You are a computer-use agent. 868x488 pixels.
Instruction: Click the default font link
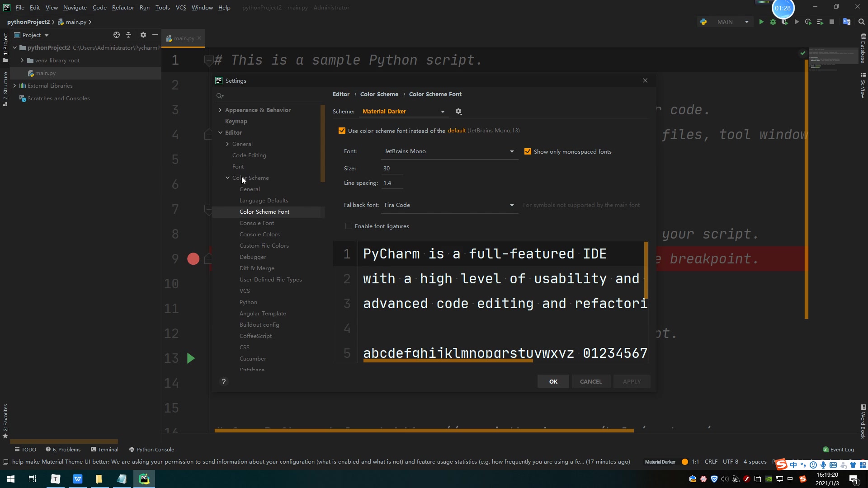(456, 131)
